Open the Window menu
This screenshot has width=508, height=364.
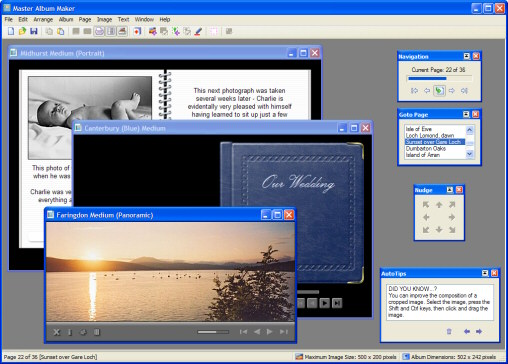click(x=144, y=19)
